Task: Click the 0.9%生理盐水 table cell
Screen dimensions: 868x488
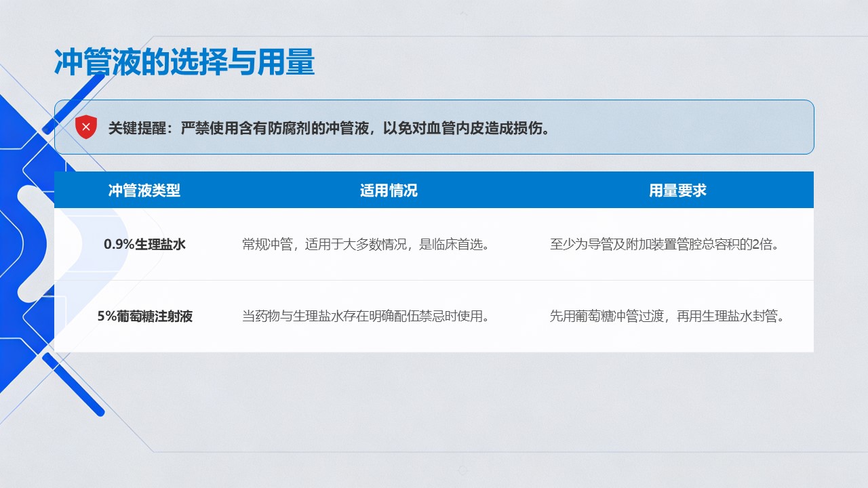Action: tap(144, 244)
